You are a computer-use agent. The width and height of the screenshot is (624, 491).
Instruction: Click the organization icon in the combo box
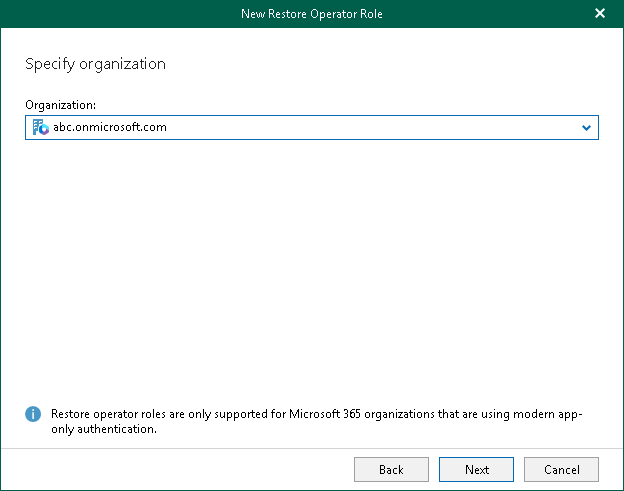pyautogui.click(x=40, y=127)
